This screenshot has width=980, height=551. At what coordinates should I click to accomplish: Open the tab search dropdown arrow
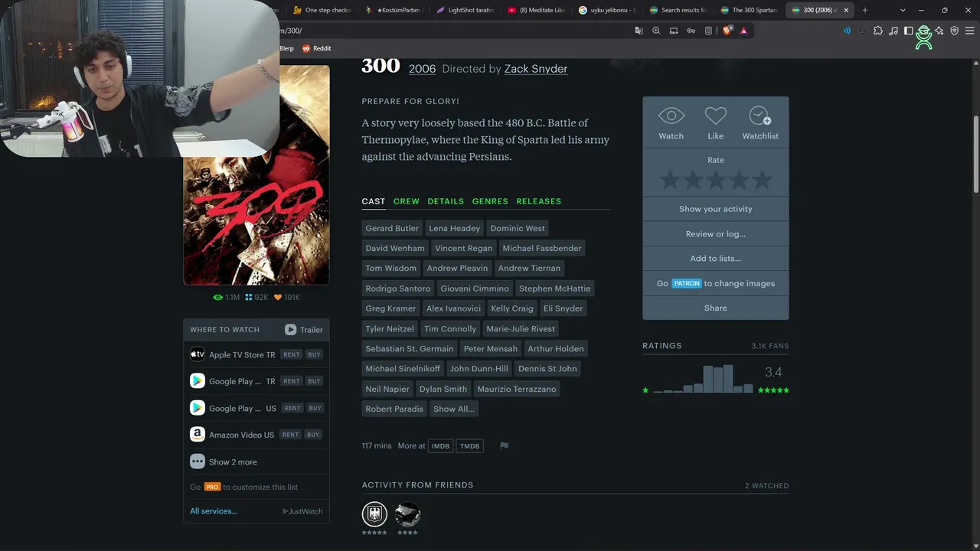coord(903,10)
